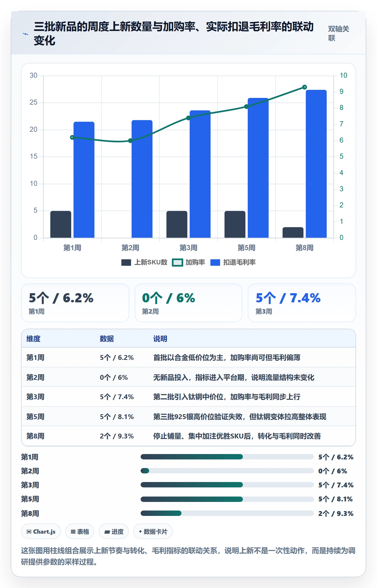Click the 第1周 加购率 line point in chart
Image resolution: width=377 pixels, height=588 pixels.
[72, 137]
